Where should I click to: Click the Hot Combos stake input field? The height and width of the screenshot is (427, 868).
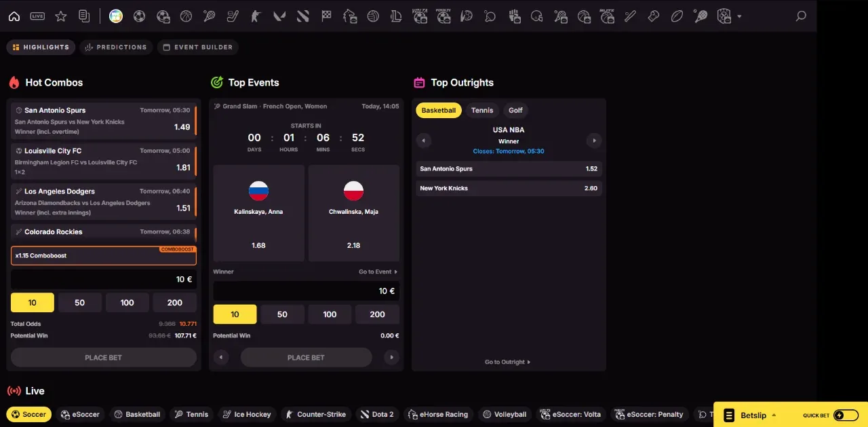(104, 279)
